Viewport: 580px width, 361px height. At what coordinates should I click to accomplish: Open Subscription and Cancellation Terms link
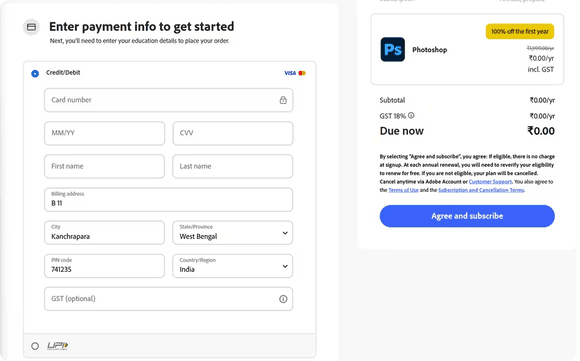[481, 190]
